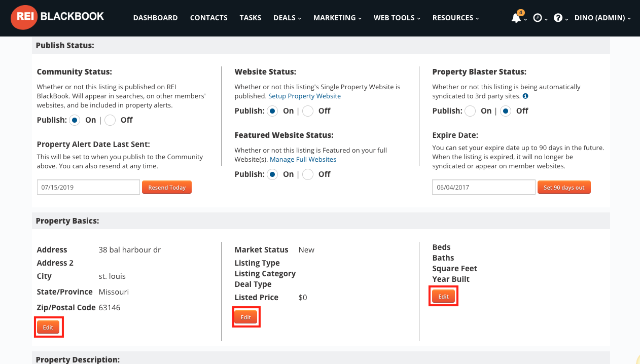Image resolution: width=640 pixels, height=364 pixels.
Task: Open the notifications bell icon
Action: click(x=516, y=18)
